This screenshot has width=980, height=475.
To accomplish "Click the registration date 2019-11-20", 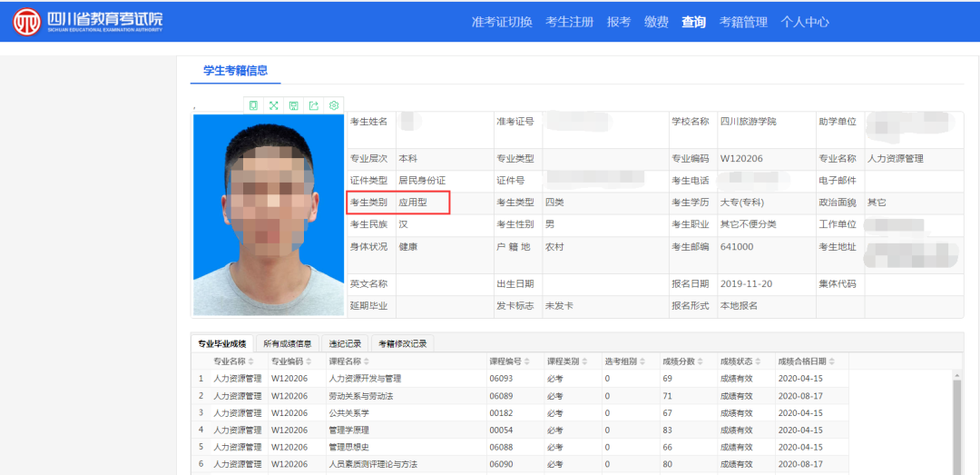I will (746, 284).
